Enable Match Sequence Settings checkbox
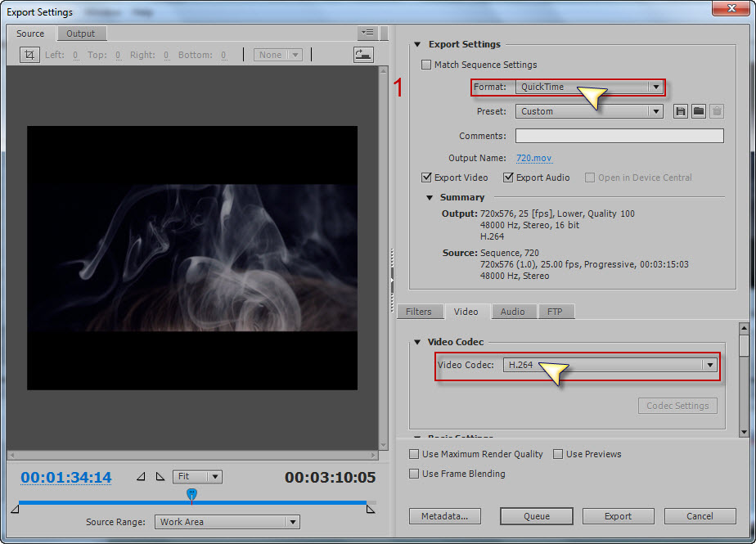This screenshot has height=544, width=756. pos(426,65)
